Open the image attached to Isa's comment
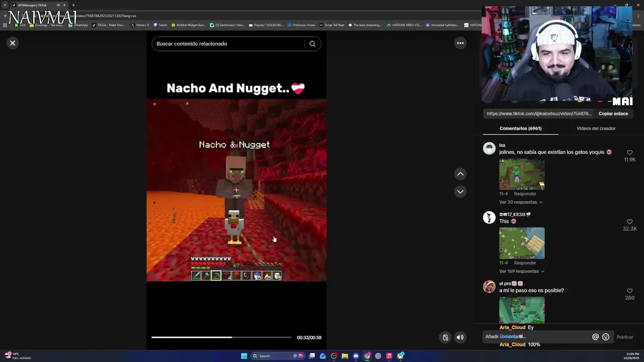Viewport: 644px width, 362px height. click(x=522, y=174)
